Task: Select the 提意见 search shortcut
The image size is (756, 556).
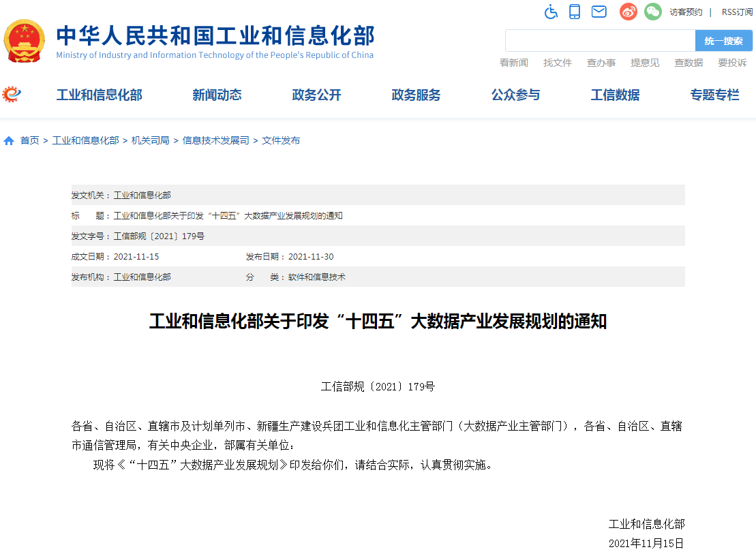Action: (645, 63)
